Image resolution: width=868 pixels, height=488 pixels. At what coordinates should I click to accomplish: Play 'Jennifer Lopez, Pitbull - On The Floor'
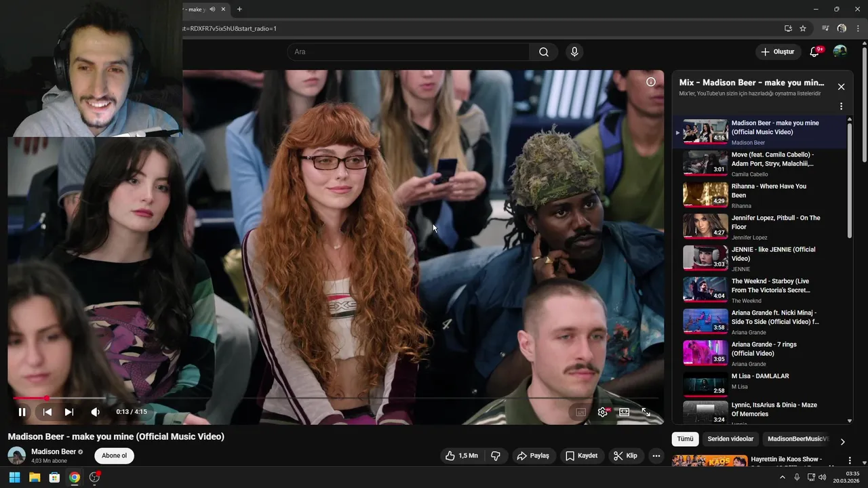click(x=761, y=227)
